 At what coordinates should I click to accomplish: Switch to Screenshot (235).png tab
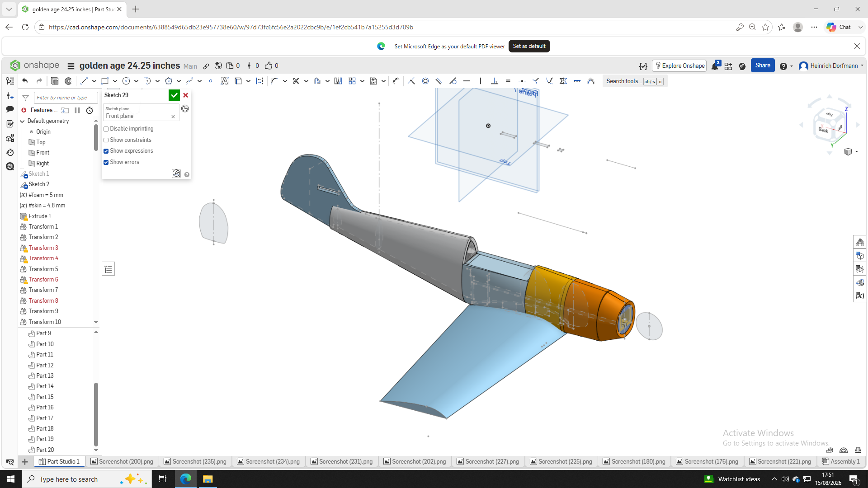pos(195,461)
